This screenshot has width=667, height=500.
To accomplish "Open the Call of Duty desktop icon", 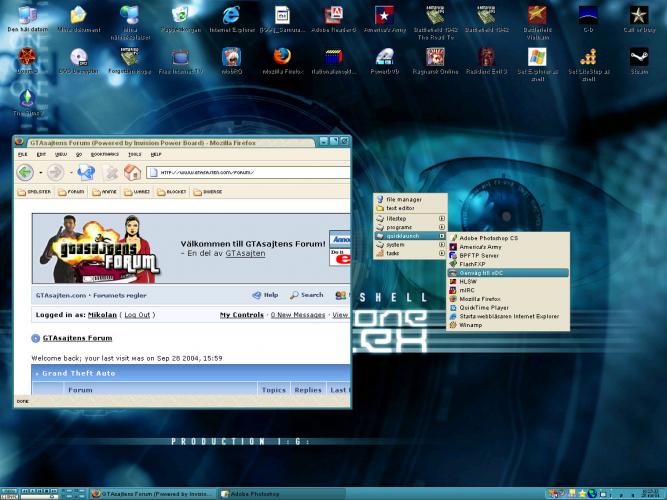I will click(x=638, y=16).
